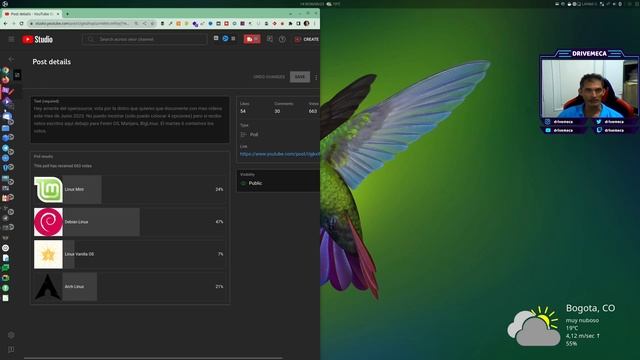Click the 'Linux Mint' poll option label
This screenshot has width=640, height=360.
[x=74, y=189]
